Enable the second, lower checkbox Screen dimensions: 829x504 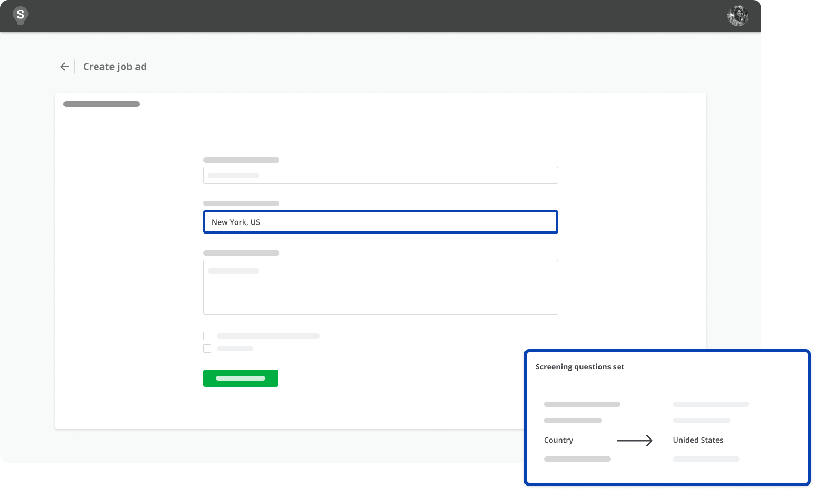[x=207, y=349]
